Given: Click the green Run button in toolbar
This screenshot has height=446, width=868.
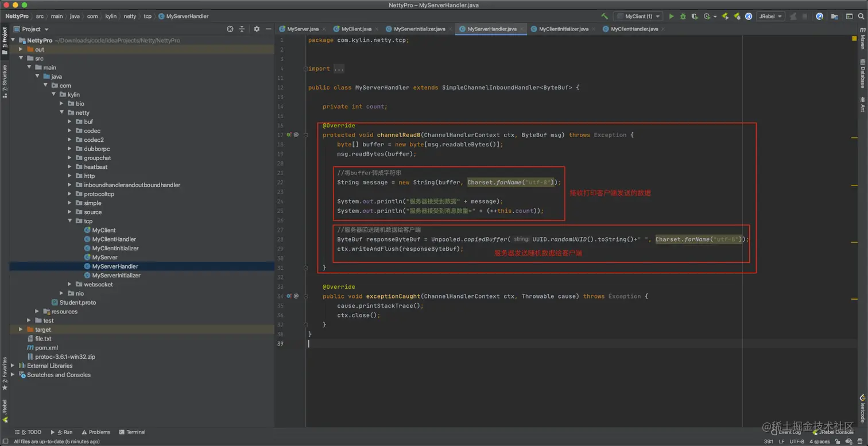Looking at the screenshot, I should pos(671,17).
